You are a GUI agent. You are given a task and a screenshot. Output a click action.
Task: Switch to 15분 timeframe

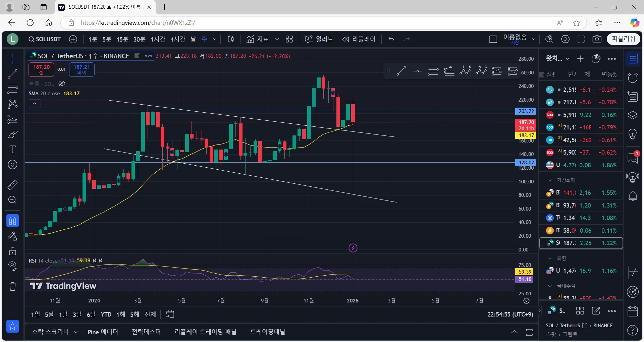[x=122, y=39]
